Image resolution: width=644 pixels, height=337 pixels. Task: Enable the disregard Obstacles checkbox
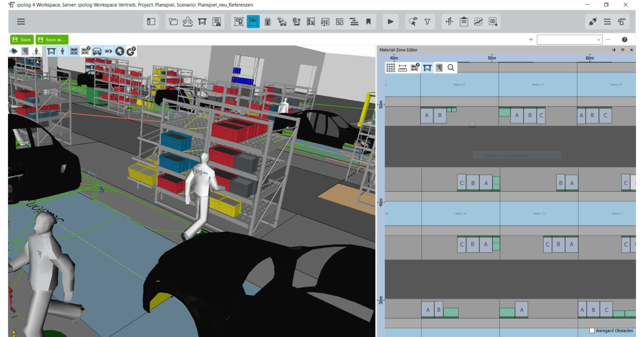point(592,331)
